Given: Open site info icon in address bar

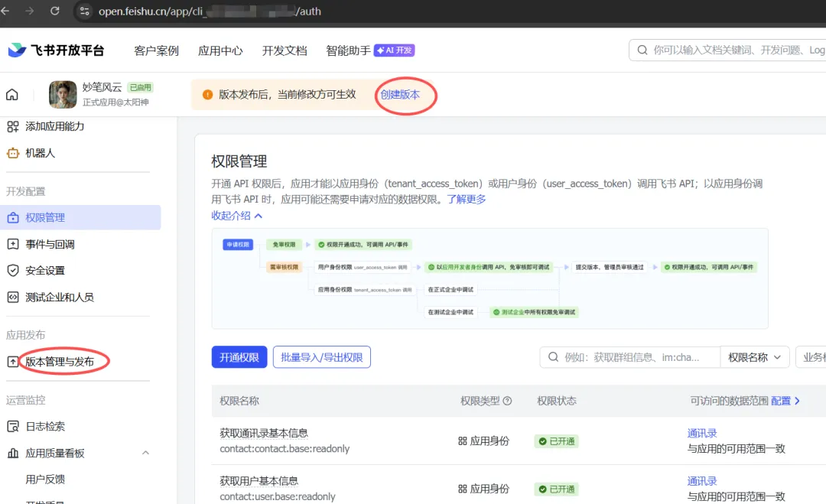Looking at the screenshot, I should 84,11.
